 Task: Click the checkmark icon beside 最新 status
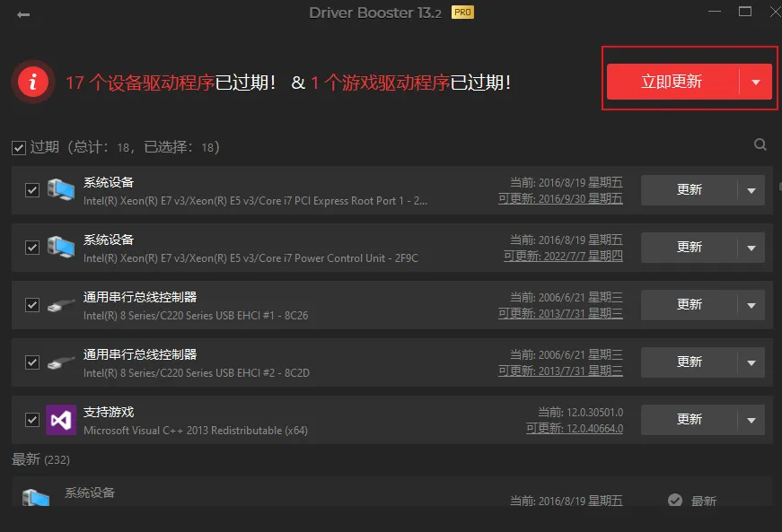pos(675,500)
